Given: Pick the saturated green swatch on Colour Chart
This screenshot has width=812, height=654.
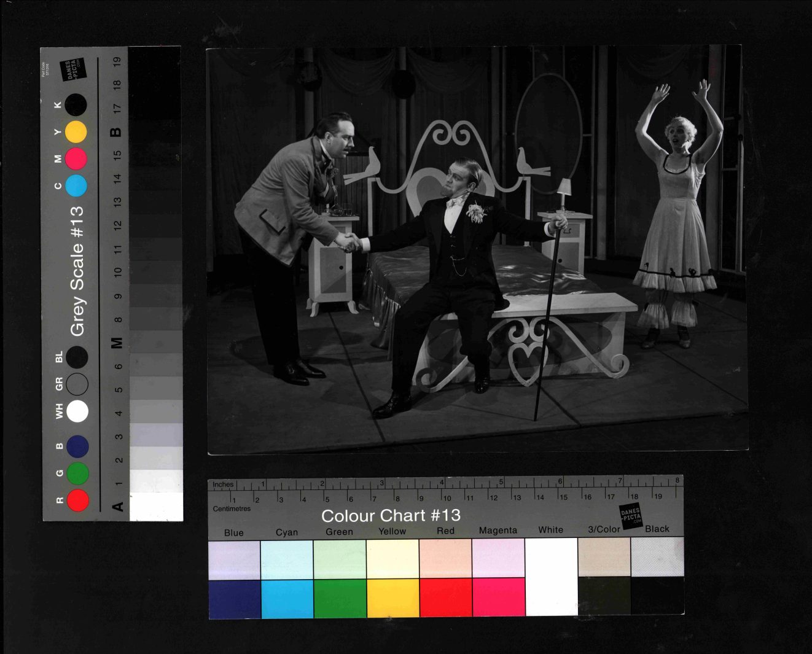Looking at the screenshot, I should 340,598.
